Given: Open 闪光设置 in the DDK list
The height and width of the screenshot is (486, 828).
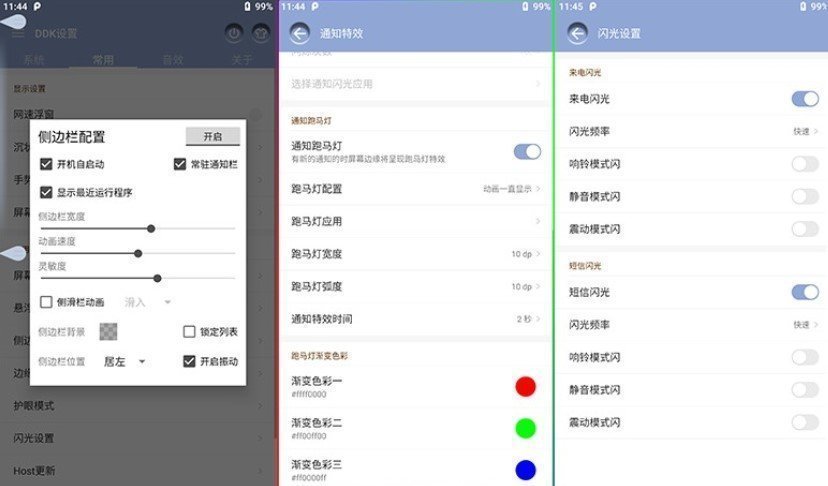Looking at the screenshot, I should [138, 438].
